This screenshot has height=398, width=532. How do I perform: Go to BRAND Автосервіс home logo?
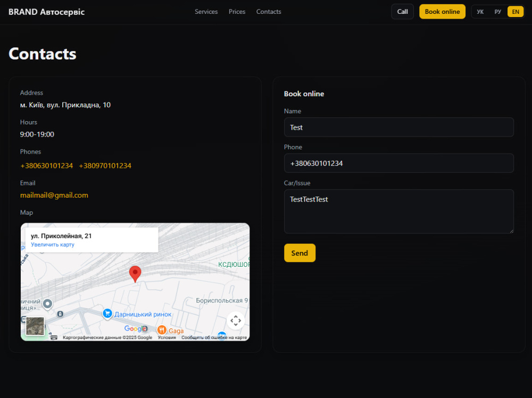click(x=46, y=12)
